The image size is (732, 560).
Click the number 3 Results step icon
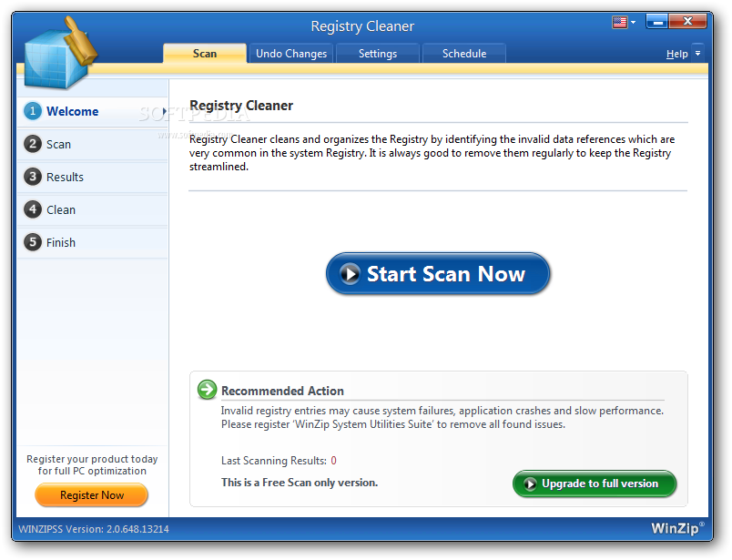[33, 177]
